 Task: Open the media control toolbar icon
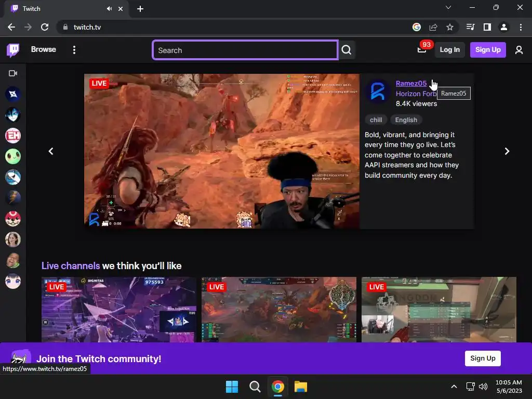tap(470, 27)
